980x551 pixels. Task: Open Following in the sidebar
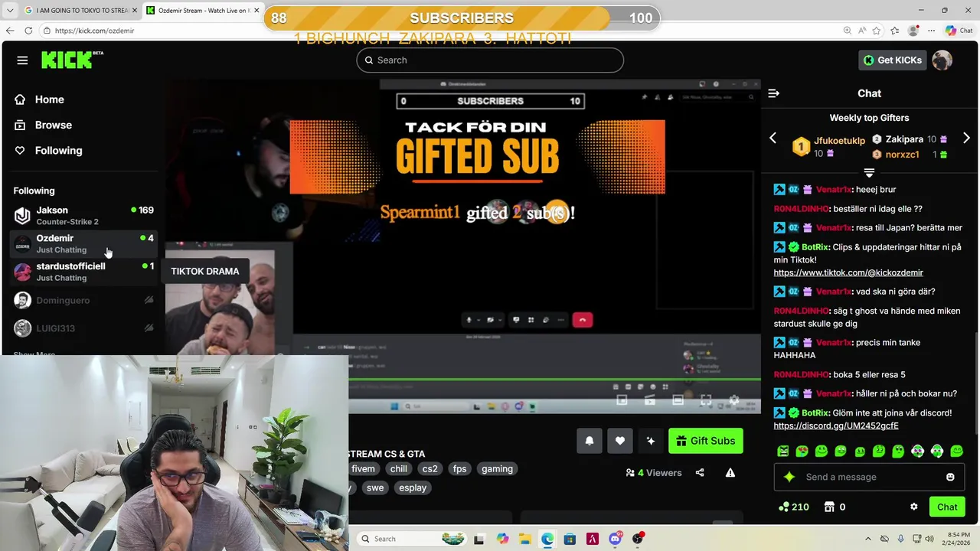(x=58, y=151)
